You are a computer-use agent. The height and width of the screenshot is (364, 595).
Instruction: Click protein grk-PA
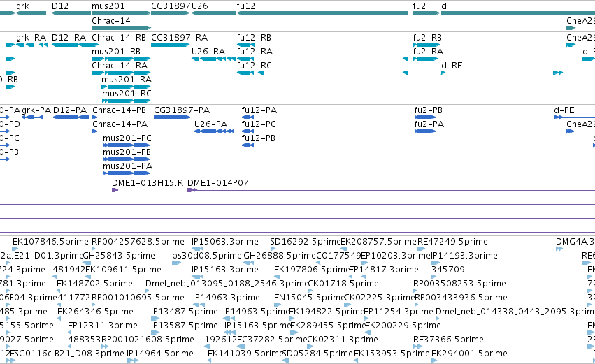click(x=36, y=110)
